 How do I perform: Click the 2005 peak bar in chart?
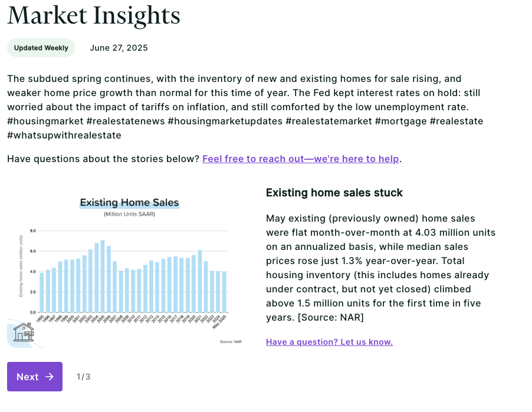click(x=103, y=276)
